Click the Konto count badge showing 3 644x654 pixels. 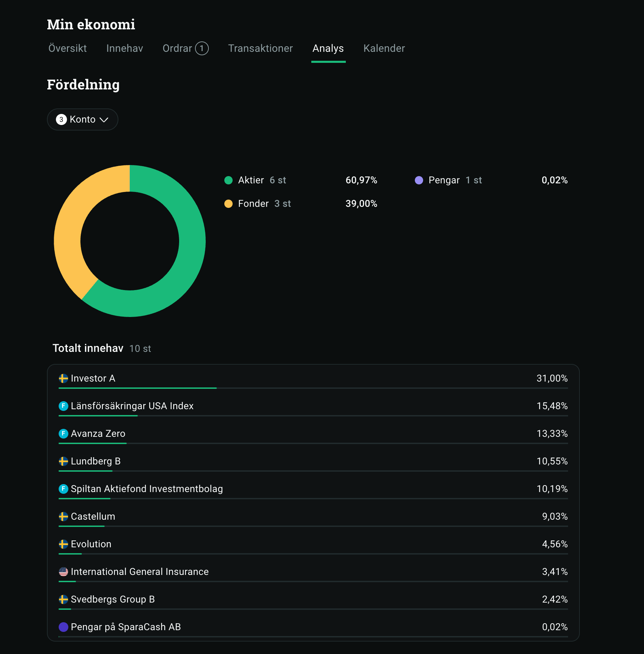click(x=61, y=119)
